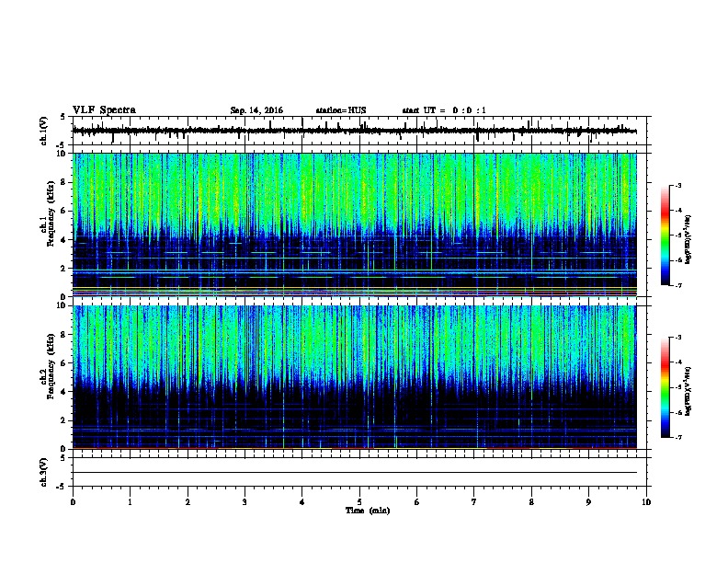The height and width of the screenshot is (563, 728).
Task: Click the "VLF Spectra" title text
Action: [104, 110]
